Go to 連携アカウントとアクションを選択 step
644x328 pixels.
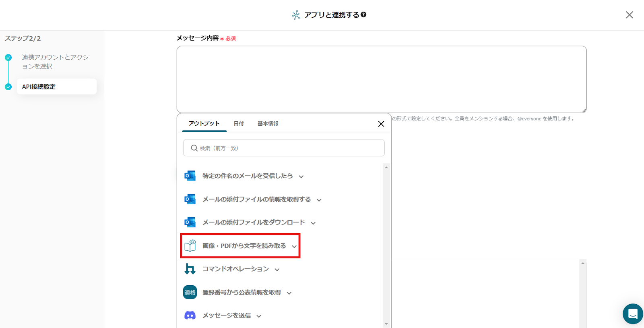point(55,62)
